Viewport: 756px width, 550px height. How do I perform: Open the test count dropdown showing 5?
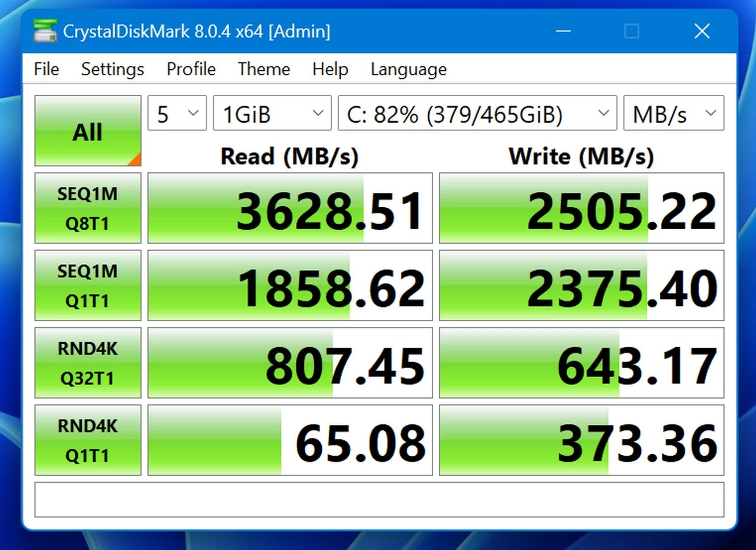click(177, 114)
